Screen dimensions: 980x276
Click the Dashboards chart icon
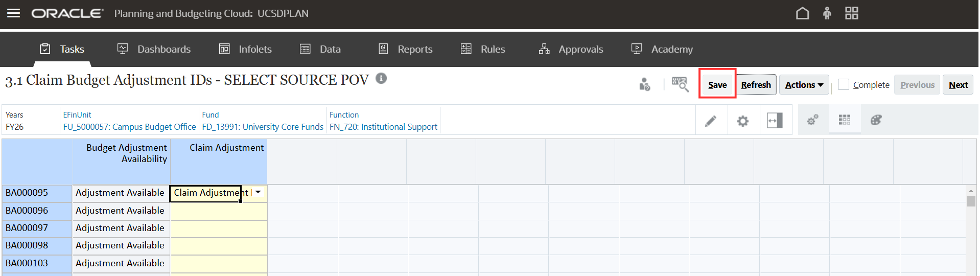pos(123,49)
